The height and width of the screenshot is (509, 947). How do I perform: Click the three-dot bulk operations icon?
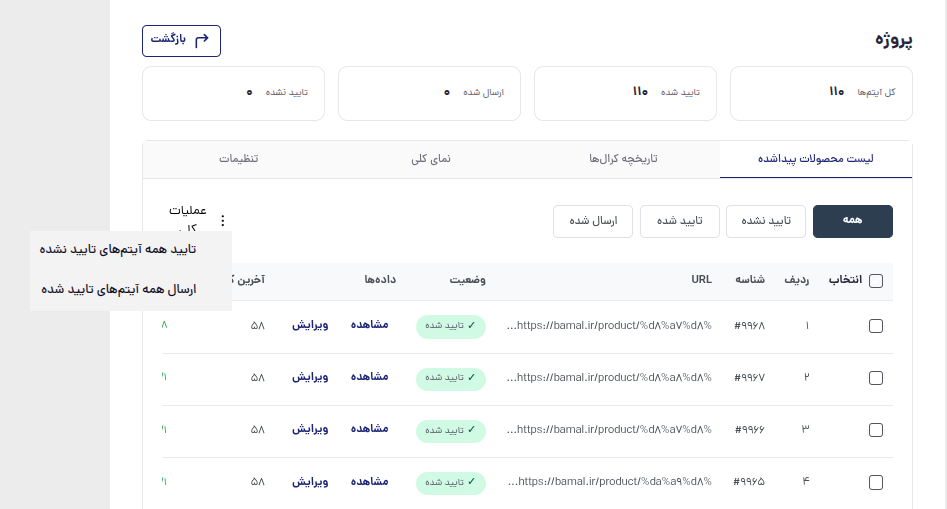tap(223, 221)
